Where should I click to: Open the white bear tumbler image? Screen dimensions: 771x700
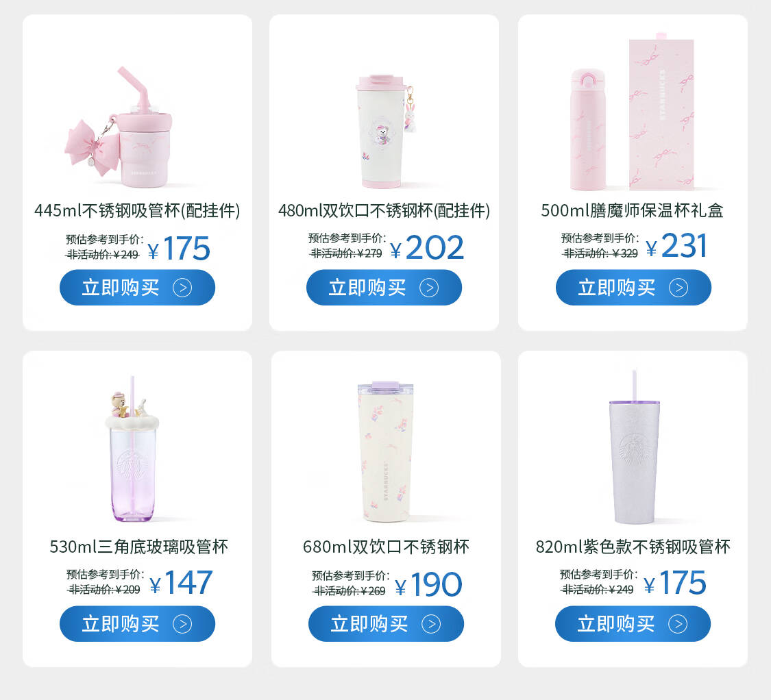(385, 132)
